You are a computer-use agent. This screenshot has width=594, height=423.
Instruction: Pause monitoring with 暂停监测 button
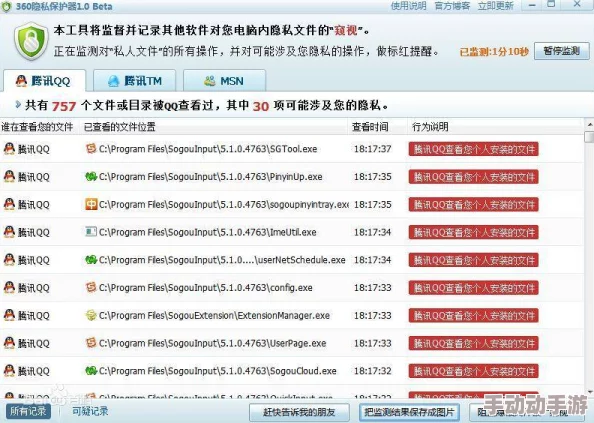pos(561,51)
